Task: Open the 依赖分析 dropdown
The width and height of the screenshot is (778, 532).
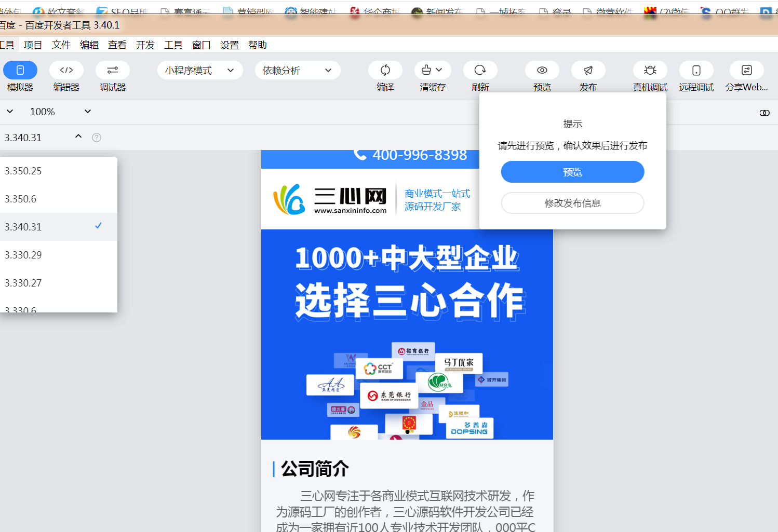Action: (x=298, y=70)
